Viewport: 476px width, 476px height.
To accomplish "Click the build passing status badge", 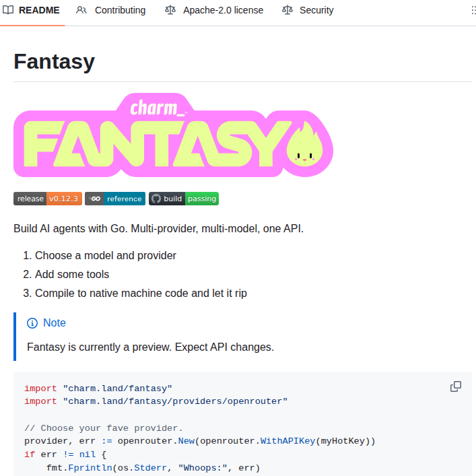I will coord(184,199).
